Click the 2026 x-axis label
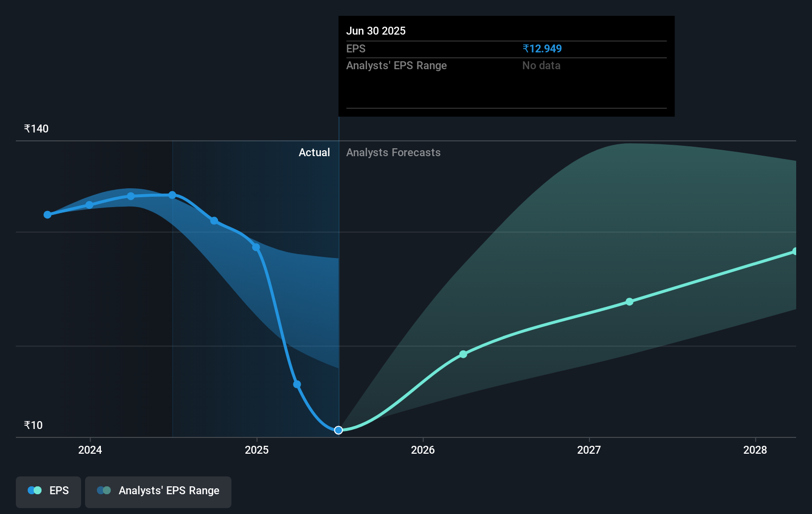This screenshot has height=514, width=812. 423,450
